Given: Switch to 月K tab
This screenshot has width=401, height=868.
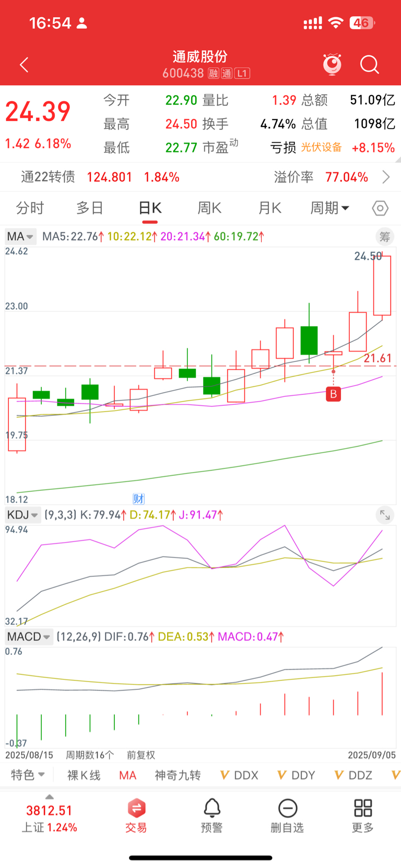Looking at the screenshot, I should [x=270, y=208].
